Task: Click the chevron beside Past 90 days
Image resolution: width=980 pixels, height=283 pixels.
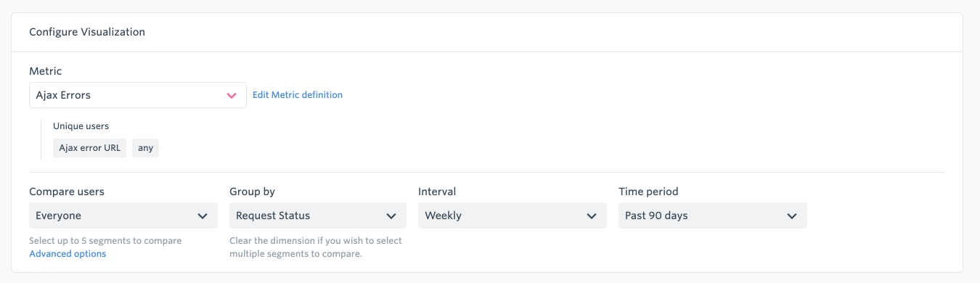Action: tap(792, 216)
